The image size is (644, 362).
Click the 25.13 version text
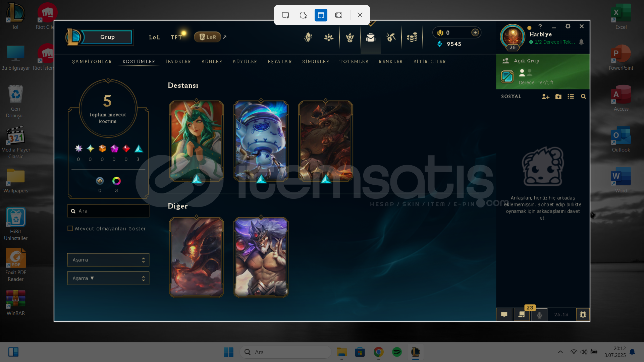pos(561,314)
